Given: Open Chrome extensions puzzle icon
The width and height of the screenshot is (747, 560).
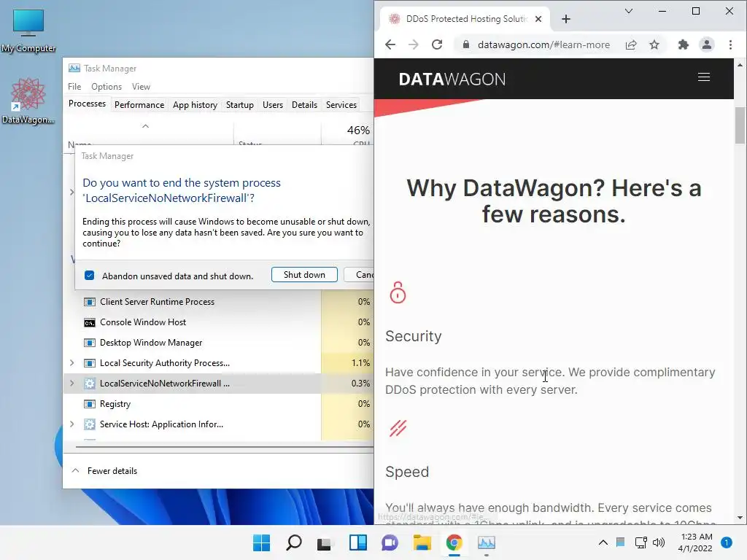Looking at the screenshot, I should pyautogui.click(x=683, y=44).
